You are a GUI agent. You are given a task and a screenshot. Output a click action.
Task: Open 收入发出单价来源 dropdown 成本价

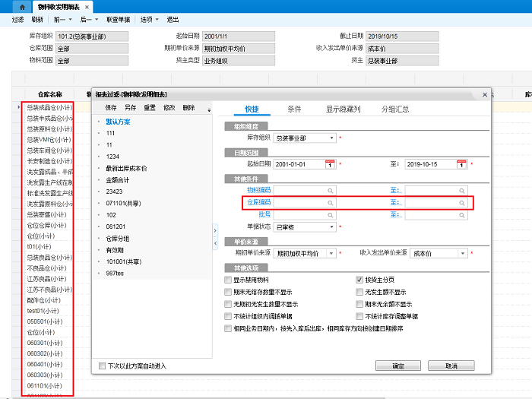coord(463,253)
